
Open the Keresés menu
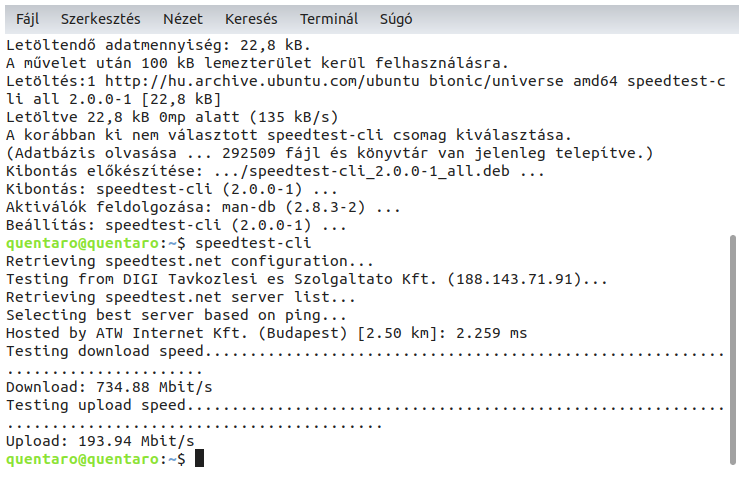tap(251, 19)
